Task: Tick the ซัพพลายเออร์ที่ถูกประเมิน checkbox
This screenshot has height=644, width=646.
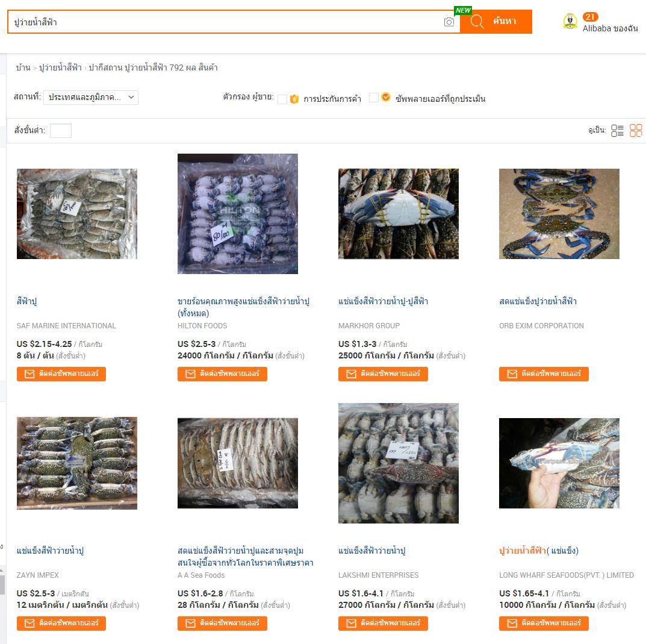Action: [x=374, y=98]
